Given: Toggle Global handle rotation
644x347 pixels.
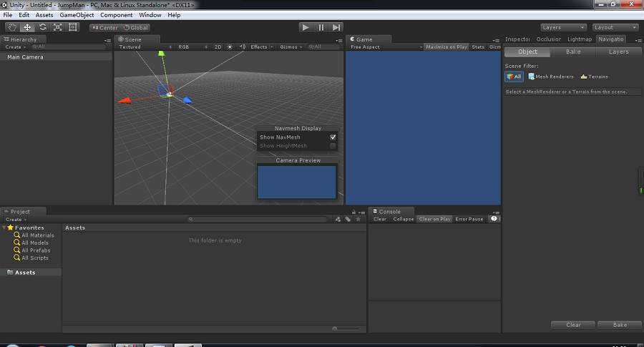Looking at the screenshot, I should pos(135,27).
